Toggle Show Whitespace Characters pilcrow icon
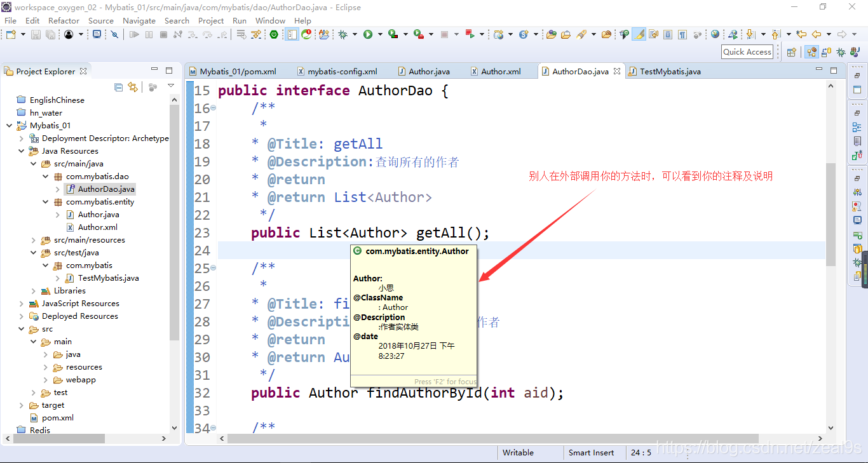 [682, 34]
